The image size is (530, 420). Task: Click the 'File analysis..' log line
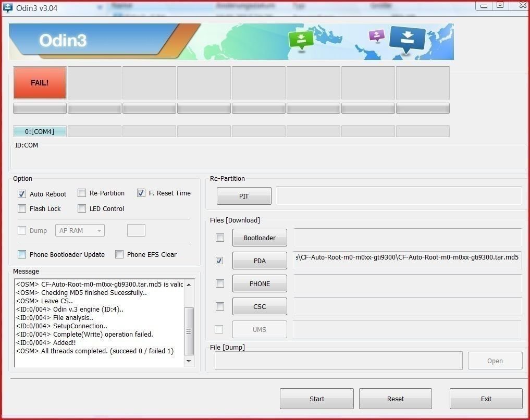[54, 318]
